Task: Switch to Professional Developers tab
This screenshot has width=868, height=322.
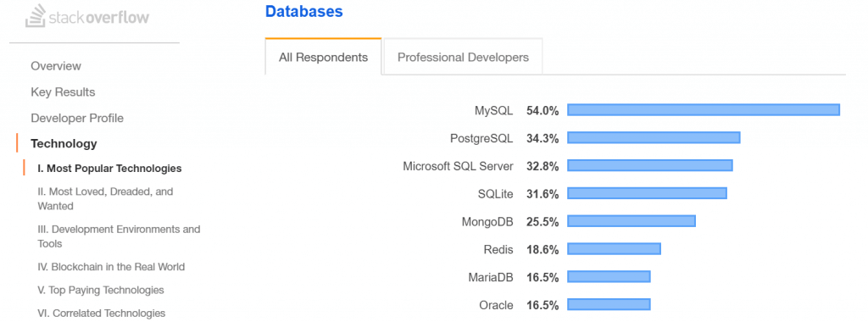Action: (x=463, y=57)
